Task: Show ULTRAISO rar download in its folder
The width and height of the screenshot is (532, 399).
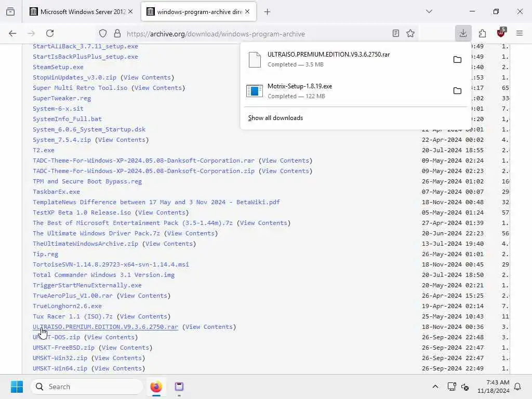Action: (x=457, y=59)
